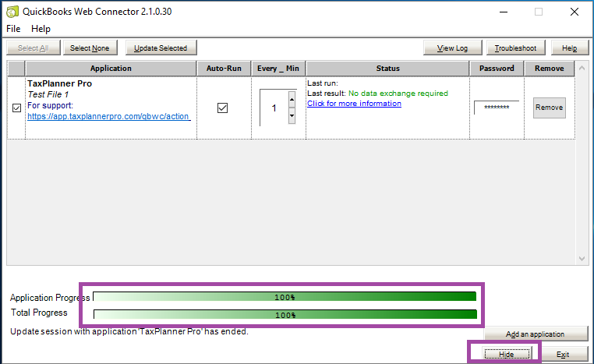
Task: Click the Auto-Run column header
Action: (x=224, y=69)
